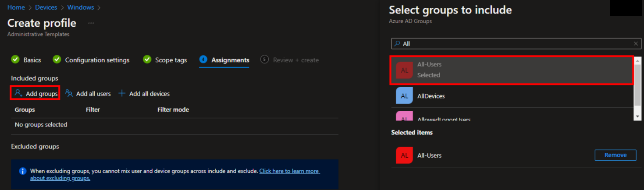Click the blue info icon in the banner
The width and height of the screenshot is (644, 190).
23,171
